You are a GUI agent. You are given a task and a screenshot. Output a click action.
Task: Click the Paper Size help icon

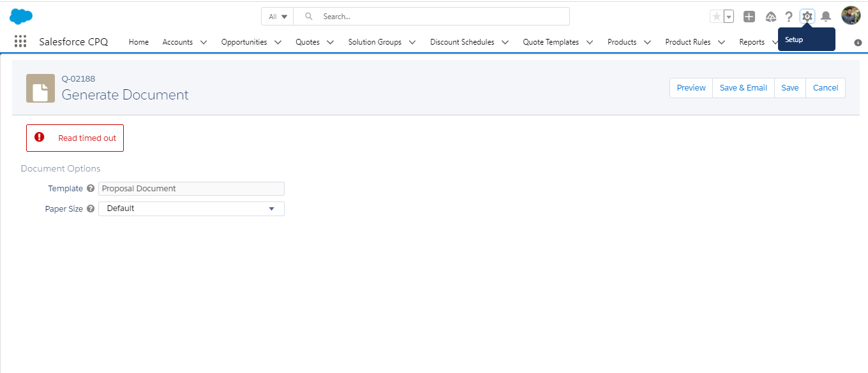[x=91, y=208]
